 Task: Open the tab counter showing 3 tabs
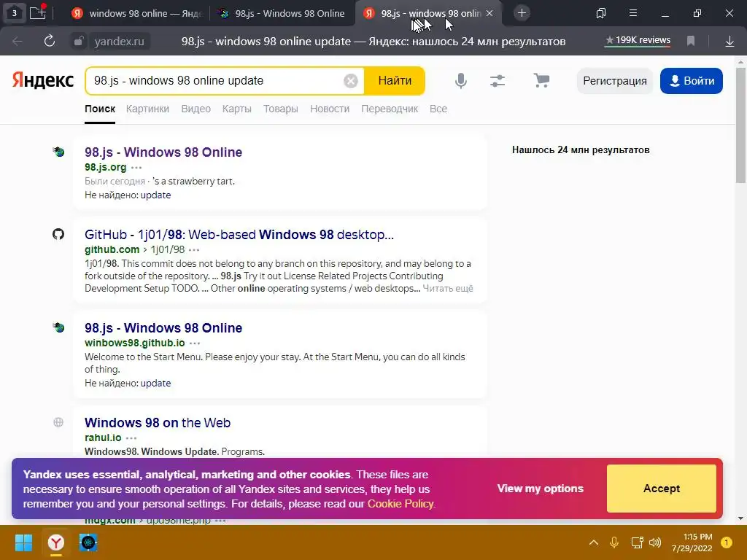click(x=15, y=13)
